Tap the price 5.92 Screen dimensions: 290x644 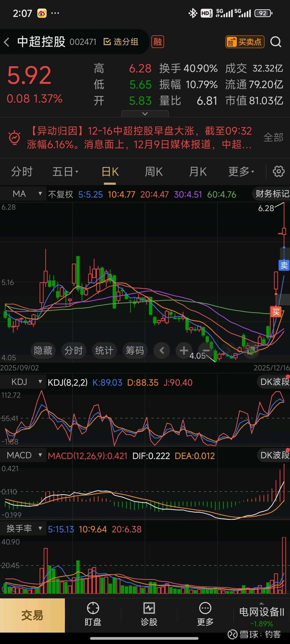(x=29, y=76)
